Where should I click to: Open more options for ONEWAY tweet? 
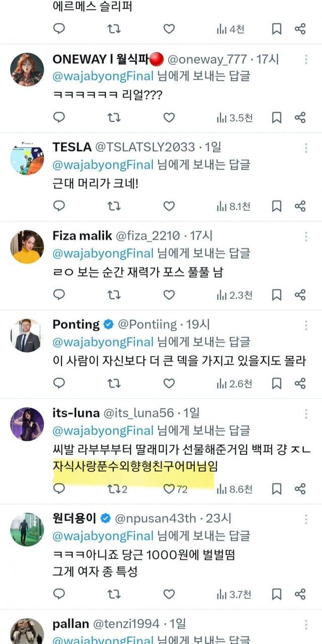[x=306, y=59]
